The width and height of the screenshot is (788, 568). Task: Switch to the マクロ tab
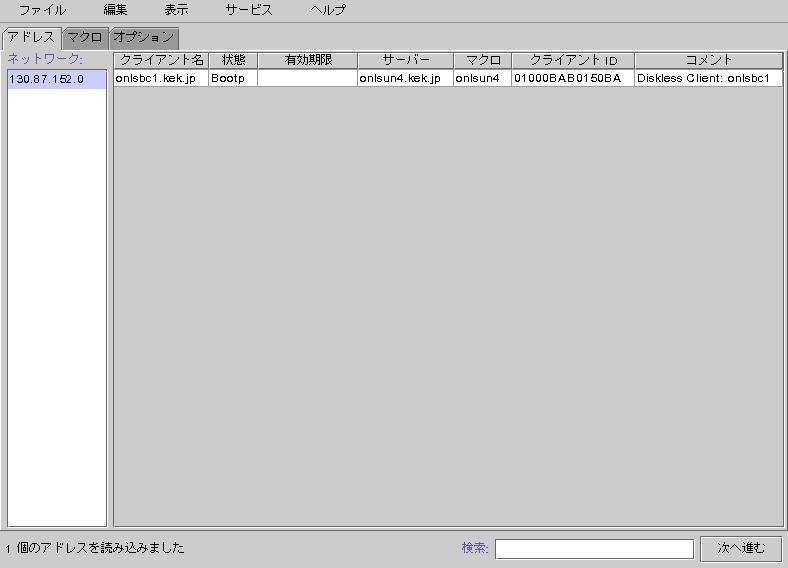point(84,38)
